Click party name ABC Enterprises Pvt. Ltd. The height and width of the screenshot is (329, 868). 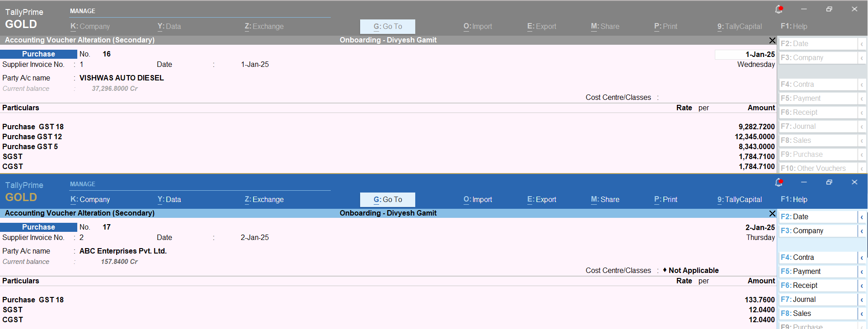(x=123, y=251)
